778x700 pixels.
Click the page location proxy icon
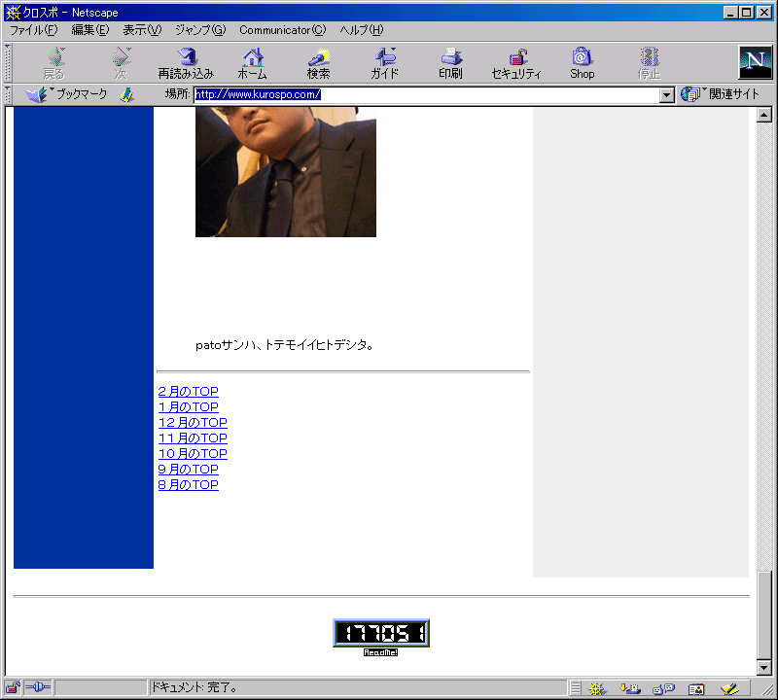pos(127,94)
